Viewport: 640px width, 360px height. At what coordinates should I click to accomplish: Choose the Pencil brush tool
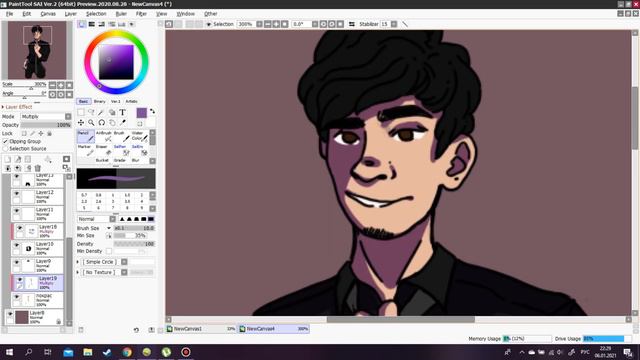click(86, 136)
